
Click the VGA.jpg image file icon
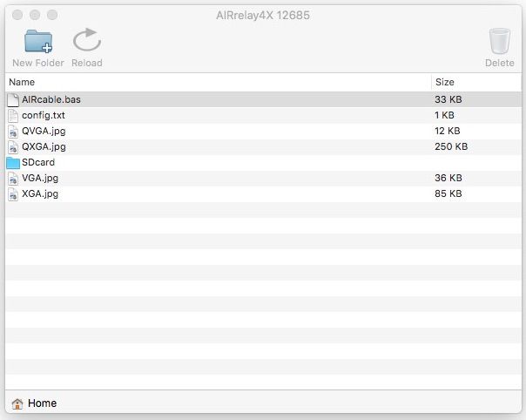coord(13,179)
